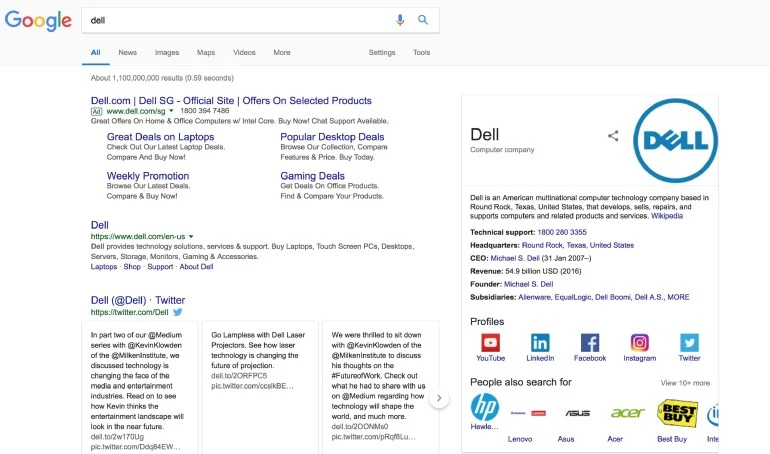Click the Google logo
The image size is (770, 454).
tap(38, 20)
